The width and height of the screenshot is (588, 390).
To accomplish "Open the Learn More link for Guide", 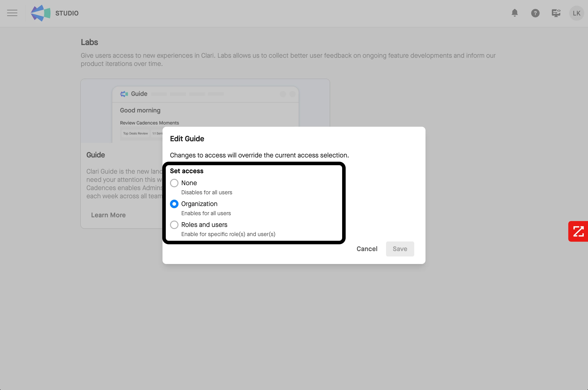I will (x=108, y=215).
